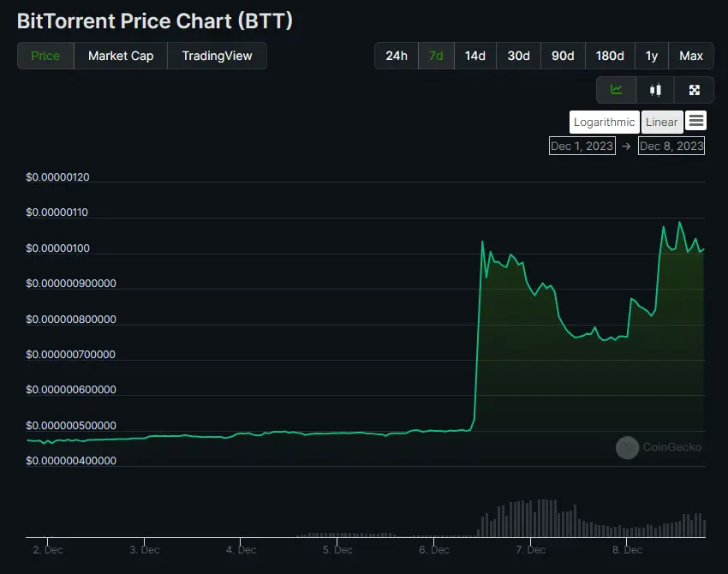View the 14d price chart

pos(475,55)
